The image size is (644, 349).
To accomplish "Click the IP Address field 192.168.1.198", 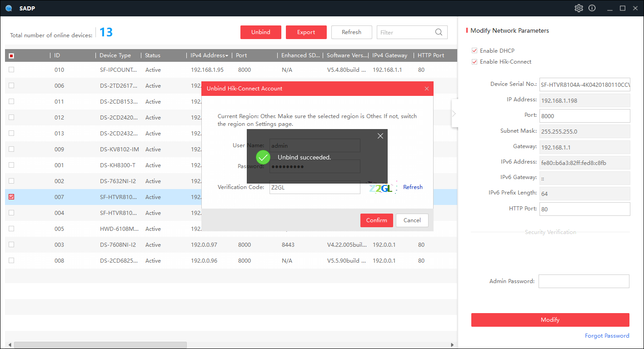I will click(x=585, y=100).
